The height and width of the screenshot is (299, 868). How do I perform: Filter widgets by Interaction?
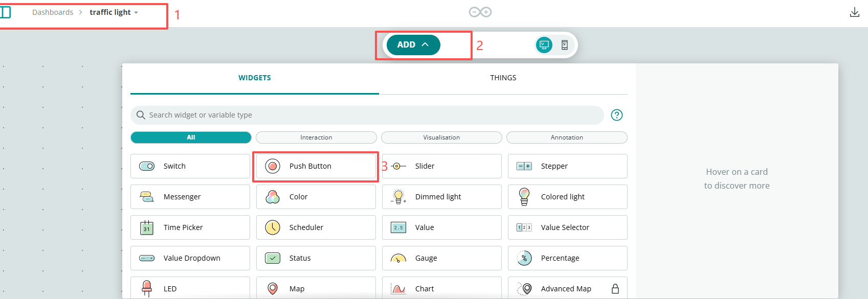[316, 137]
